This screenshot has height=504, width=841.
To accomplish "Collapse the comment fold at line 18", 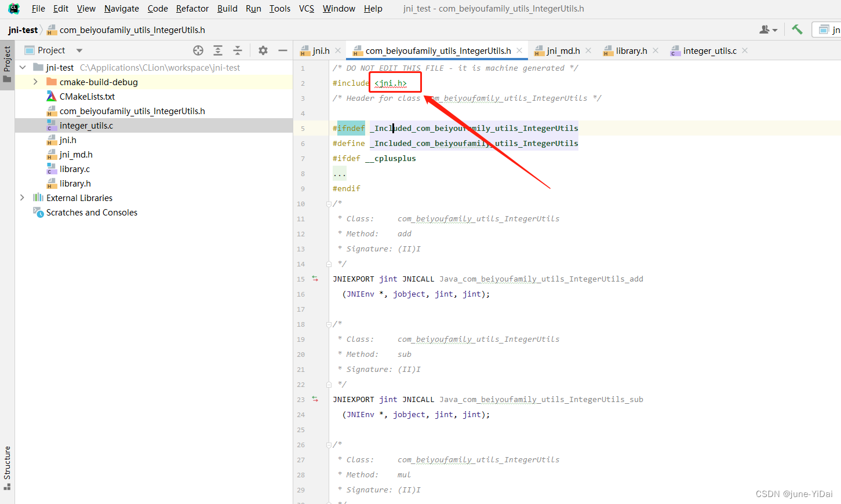I will [x=329, y=324].
